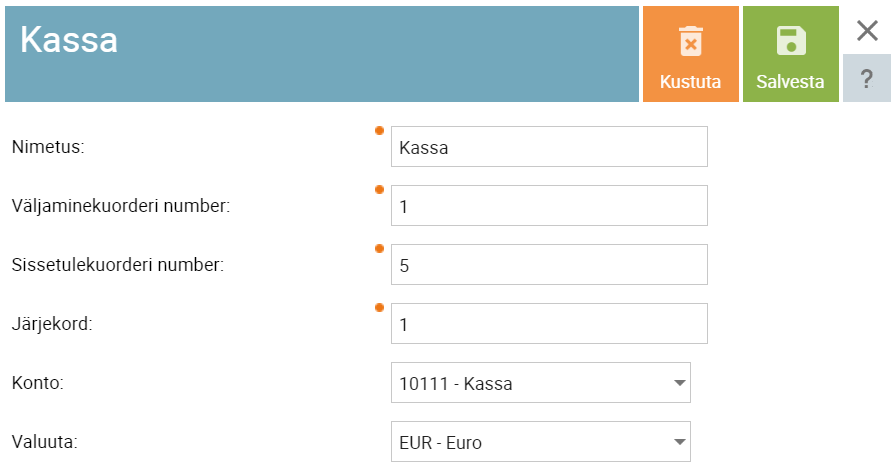Click the orange dot beside Sissetulekuorderi number field
Image resolution: width=896 pixels, height=475 pixels.
[x=379, y=249]
